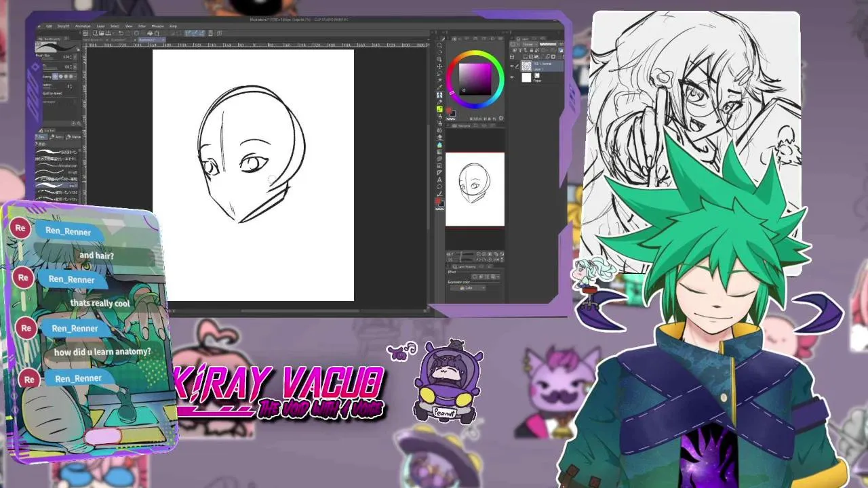Screen dimensions: 868x488
Task: Open the Effect dropdown arrow in Layer Property
Action: tap(498, 277)
